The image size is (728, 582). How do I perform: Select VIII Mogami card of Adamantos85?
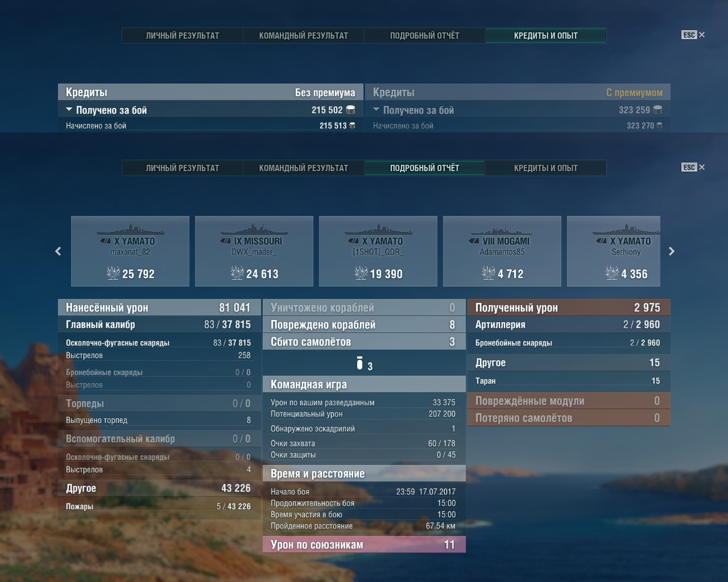click(502, 251)
